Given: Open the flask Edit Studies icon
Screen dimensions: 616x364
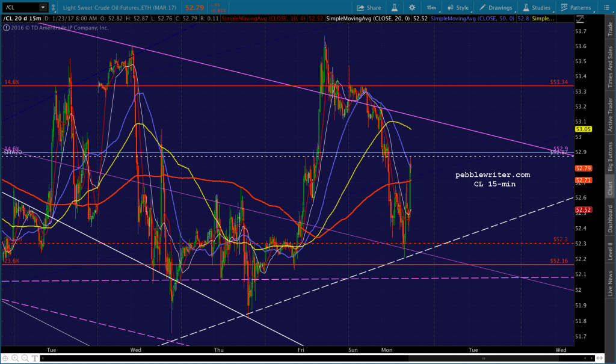Looking at the screenshot, I should click(x=395, y=7).
